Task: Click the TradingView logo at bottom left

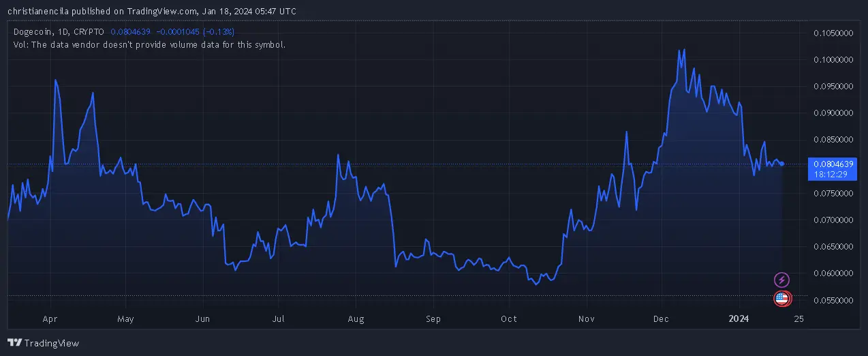Action: click(43, 343)
